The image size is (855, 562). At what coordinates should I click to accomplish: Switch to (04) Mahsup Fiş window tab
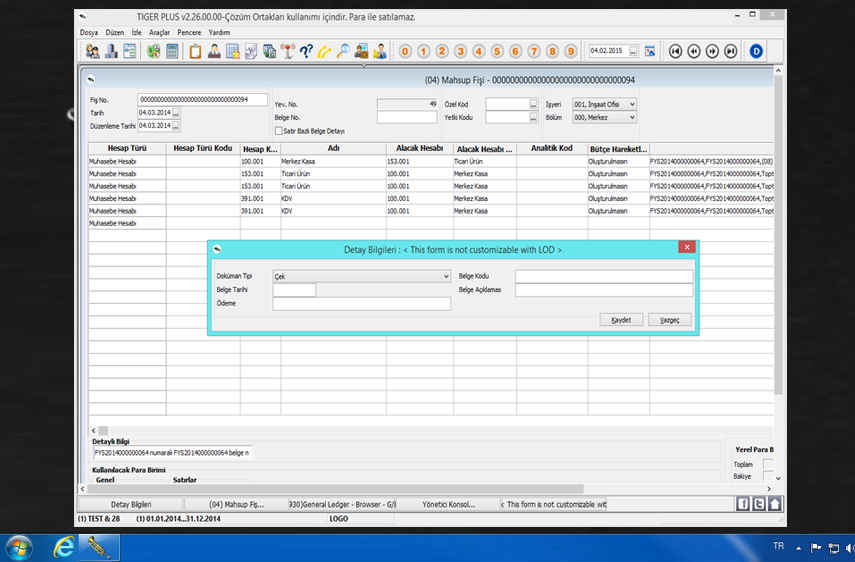[236, 504]
